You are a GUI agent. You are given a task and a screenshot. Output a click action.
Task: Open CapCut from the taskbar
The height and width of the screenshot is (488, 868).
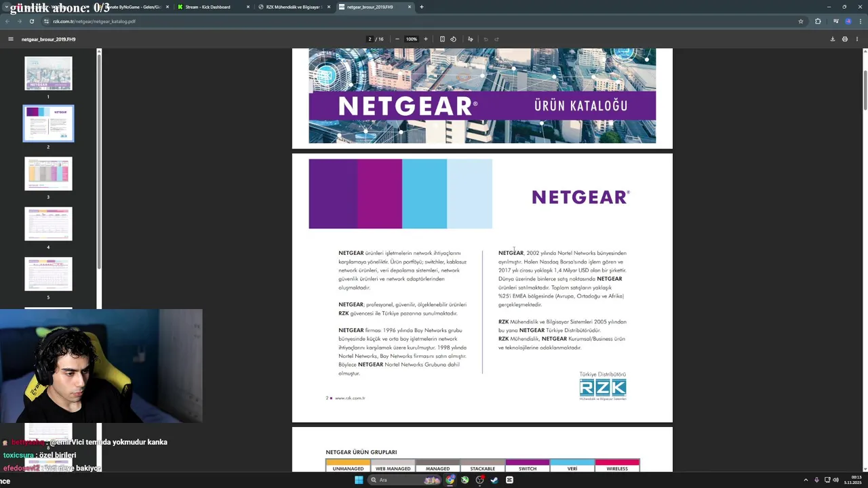[x=509, y=480]
